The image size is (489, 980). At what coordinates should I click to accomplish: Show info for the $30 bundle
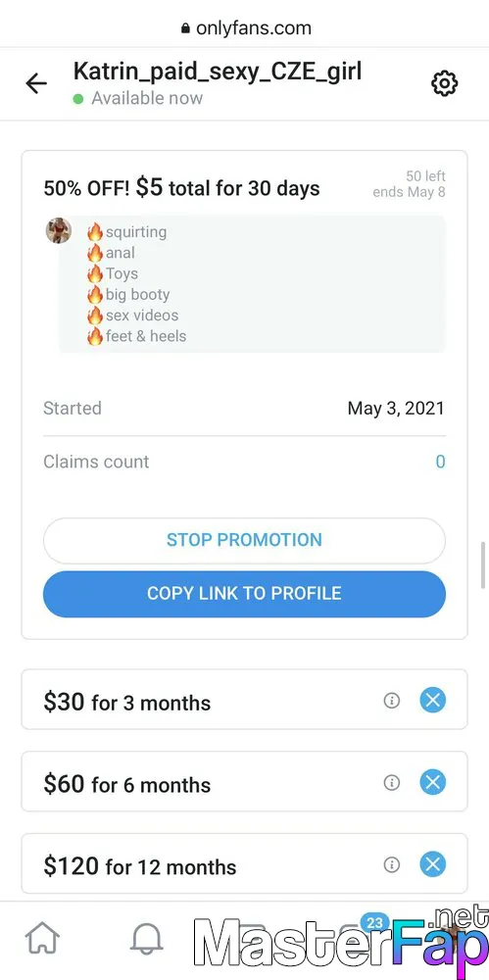click(x=391, y=701)
